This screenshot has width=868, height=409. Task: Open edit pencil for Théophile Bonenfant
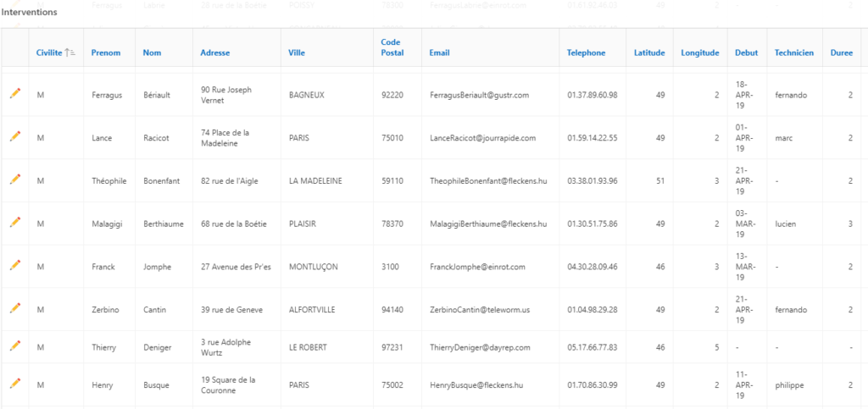(15, 179)
